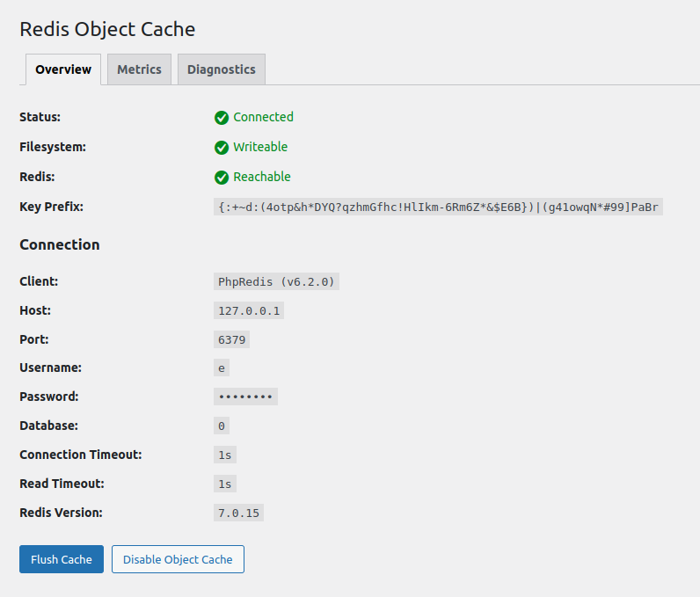700x597 pixels.
Task: Click the Redis Version: label
Action: click(x=62, y=513)
